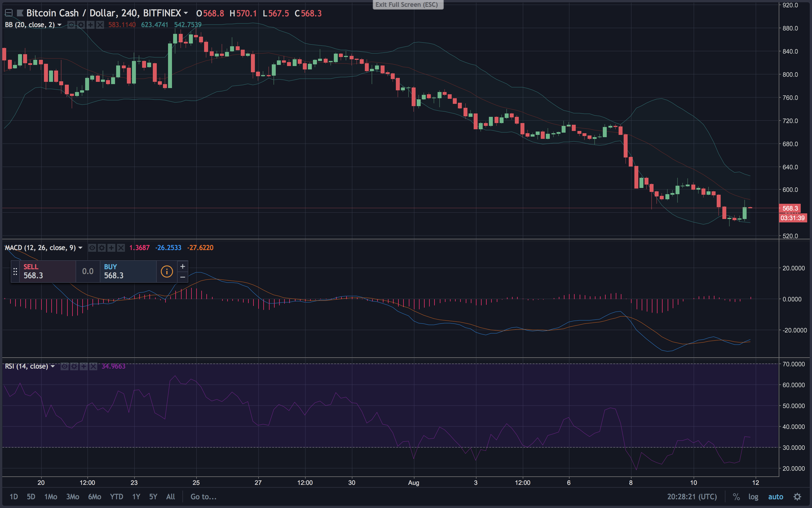Click the BB lower value 542.7539
This screenshot has width=812, height=508.
click(187, 25)
